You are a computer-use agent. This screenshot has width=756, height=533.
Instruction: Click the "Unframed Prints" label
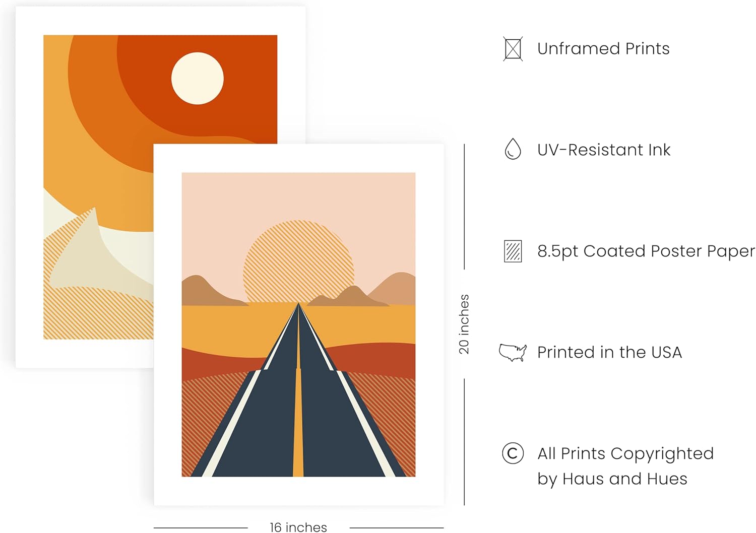tap(603, 49)
